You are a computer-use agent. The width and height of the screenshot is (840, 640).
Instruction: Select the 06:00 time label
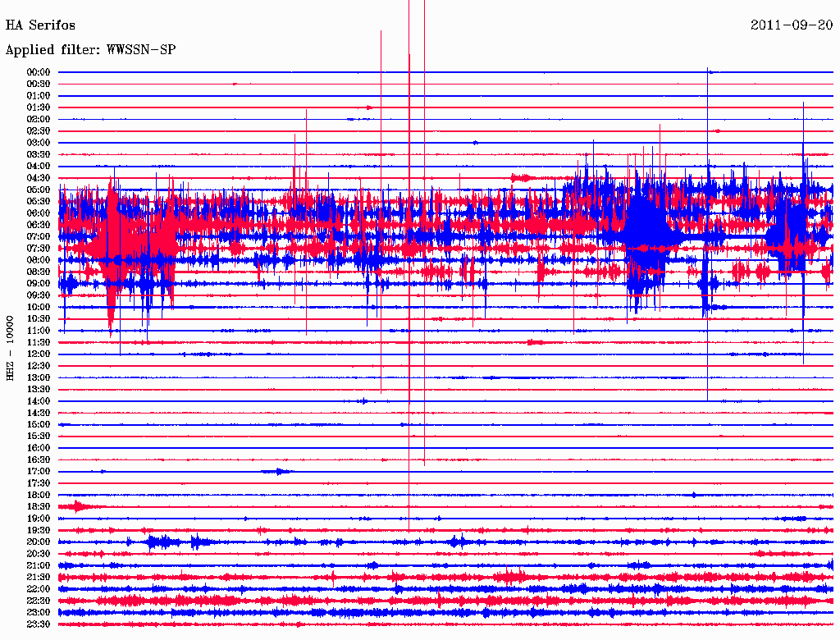pos(39,213)
